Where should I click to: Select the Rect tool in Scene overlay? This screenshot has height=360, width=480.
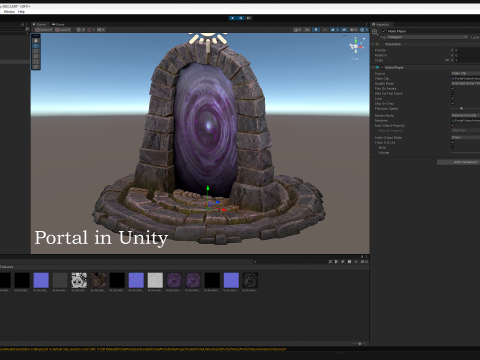36,62
